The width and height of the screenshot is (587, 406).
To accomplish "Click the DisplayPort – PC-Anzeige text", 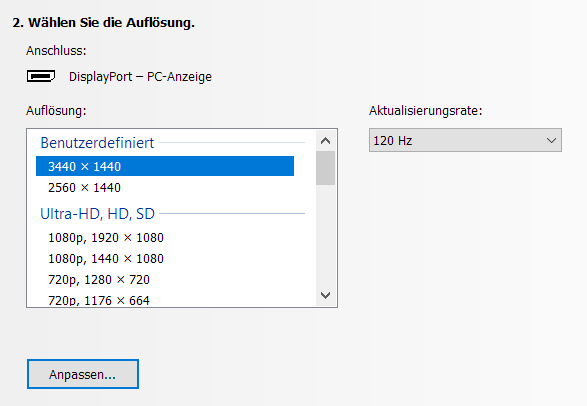I will 140,77.
